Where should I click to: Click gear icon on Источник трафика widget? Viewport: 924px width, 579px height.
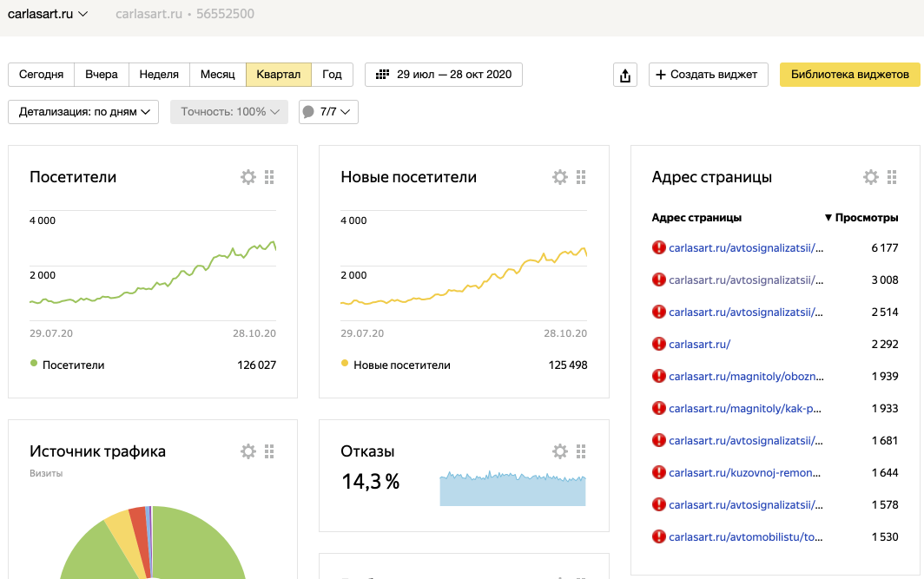[248, 451]
